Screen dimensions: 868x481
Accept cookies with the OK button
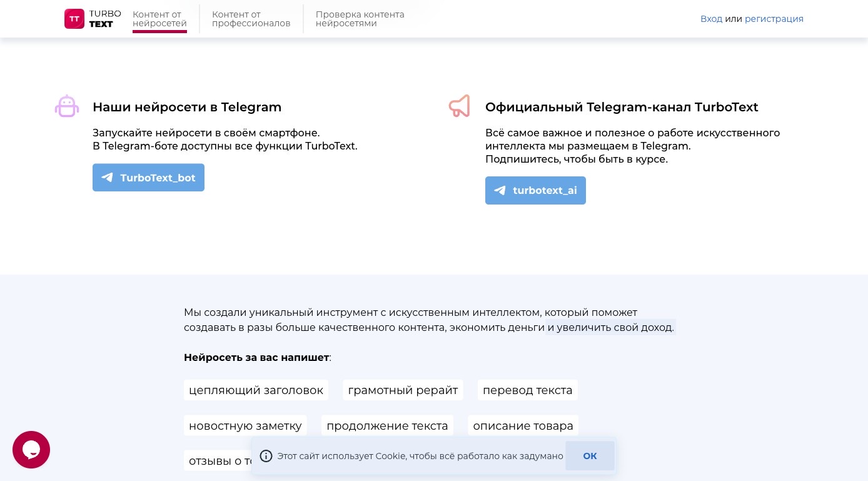pos(590,456)
